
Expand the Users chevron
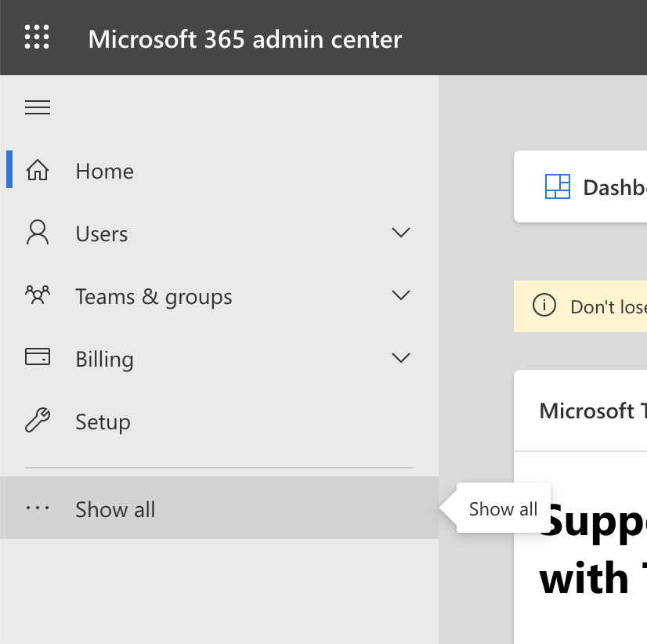pyautogui.click(x=401, y=233)
